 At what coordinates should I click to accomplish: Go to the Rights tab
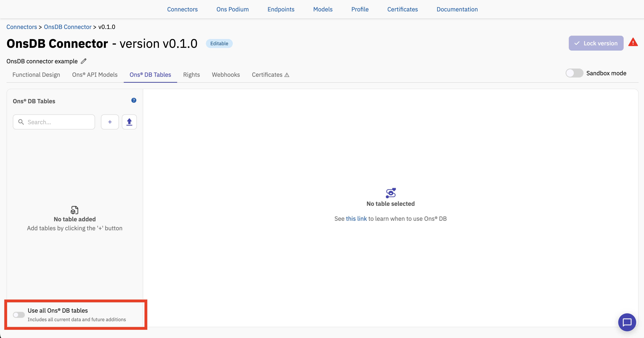tap(192, 75)
